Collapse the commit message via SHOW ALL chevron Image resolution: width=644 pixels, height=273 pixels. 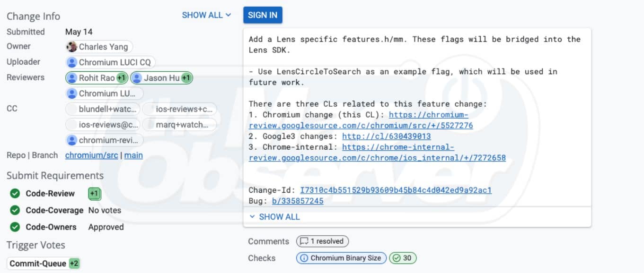click(252, 217)
